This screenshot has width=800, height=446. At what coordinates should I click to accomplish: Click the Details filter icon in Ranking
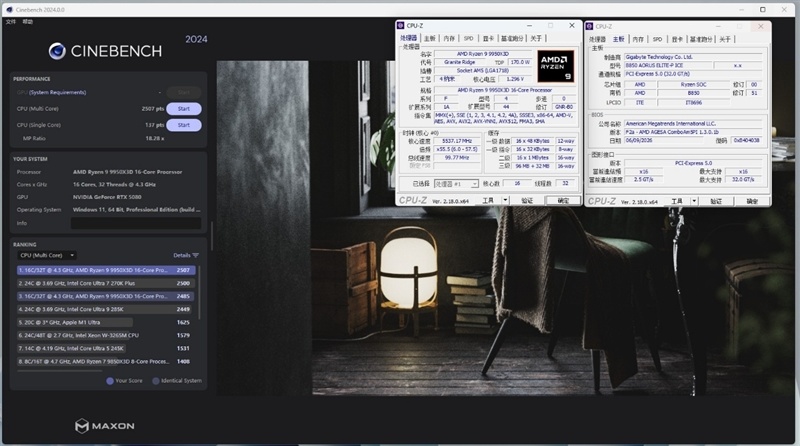(195, 255)
